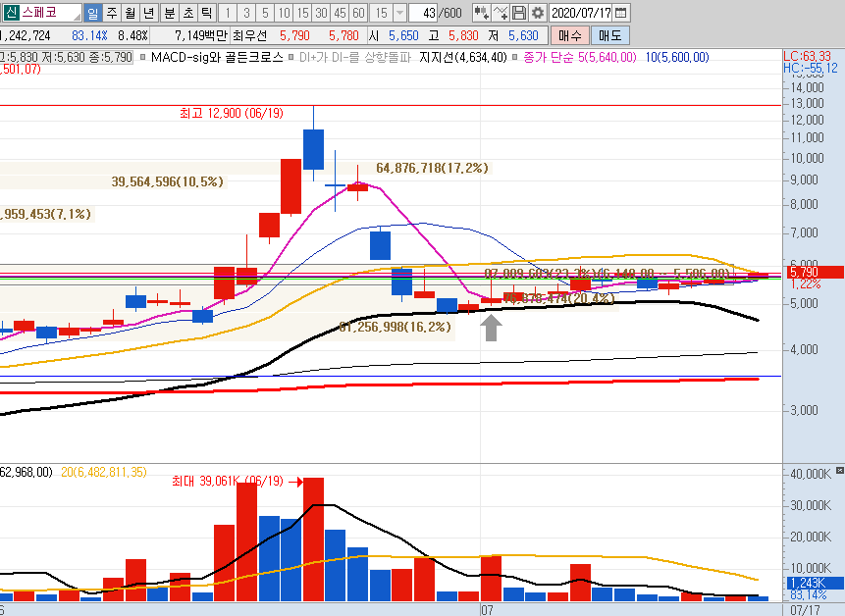Viewport: 845px width, 616px height.
Task: Click the add-candle-indicator toolbar icon
Action: 481,13
